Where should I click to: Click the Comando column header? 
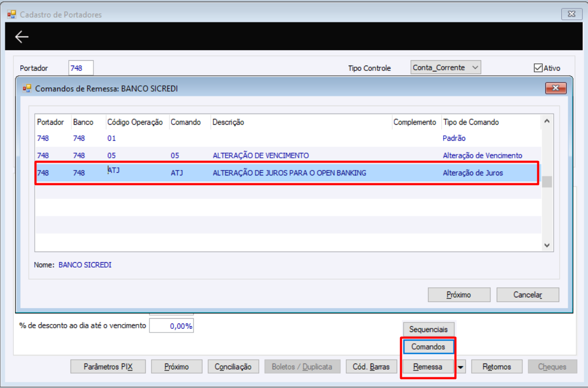click(186, 122)
